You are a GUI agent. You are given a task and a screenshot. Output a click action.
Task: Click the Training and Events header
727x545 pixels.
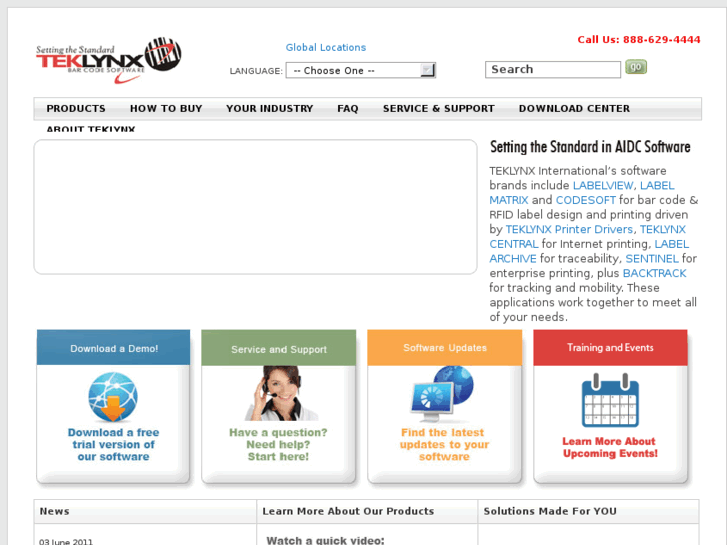[610, 348]
